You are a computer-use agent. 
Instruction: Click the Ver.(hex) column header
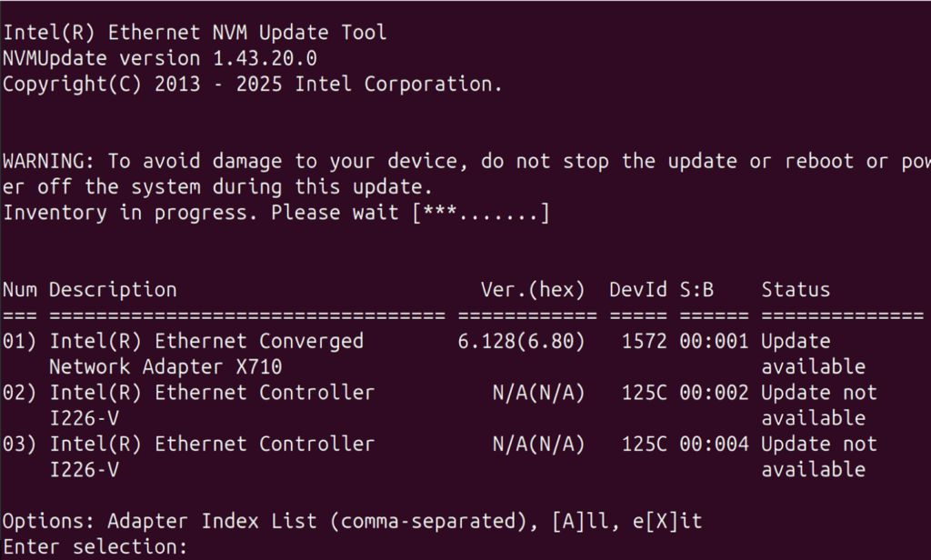pos(533,290)
